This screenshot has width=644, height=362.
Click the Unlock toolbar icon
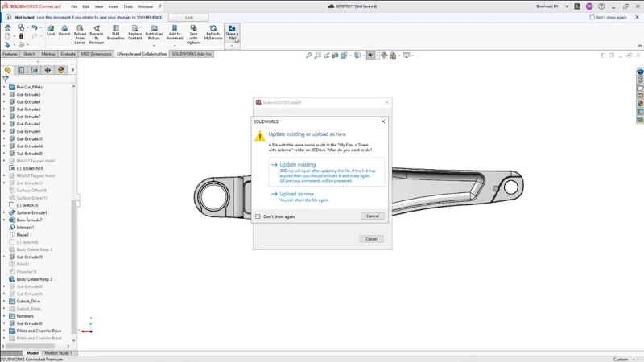(64, 29)
